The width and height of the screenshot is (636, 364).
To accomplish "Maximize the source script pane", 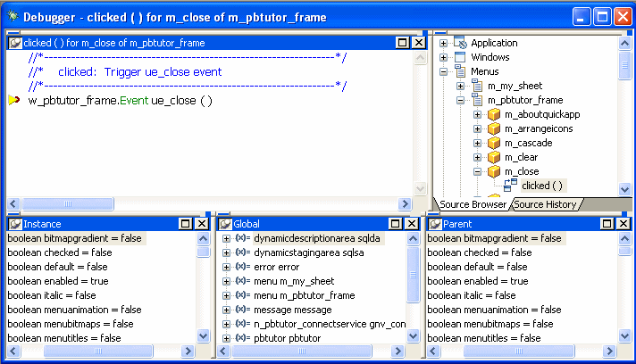I will 402,43.
